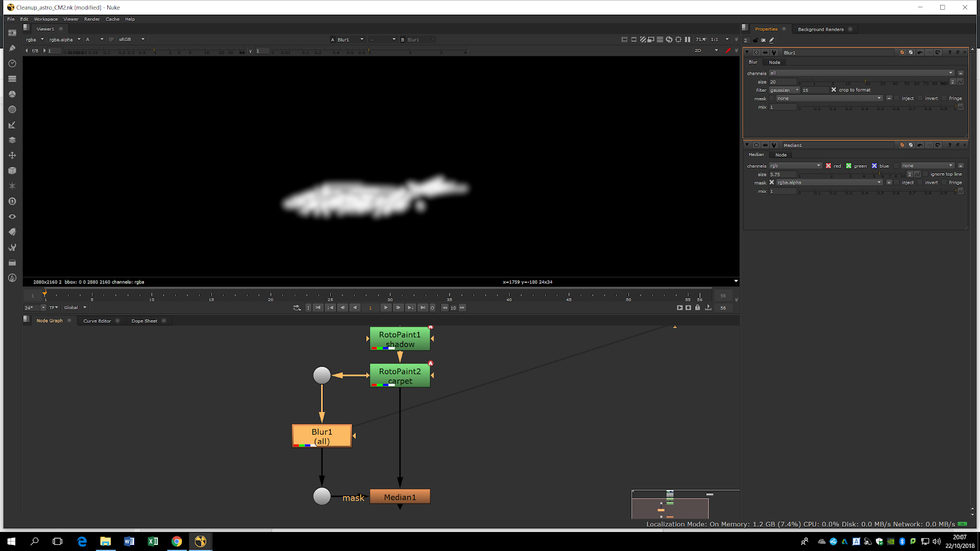Open the Transform nodes move icon
This screenshot has width=980, height=551.
[12, 156]
